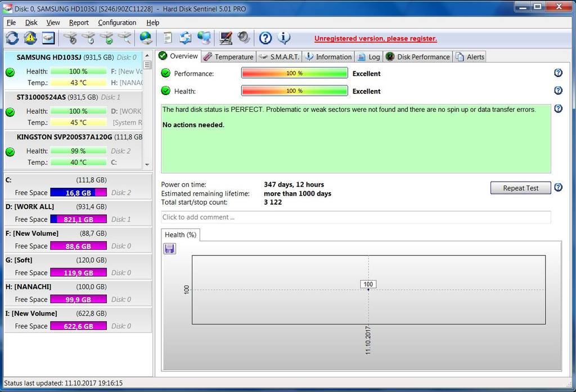Click the globe over disk toolbar icon
This screenshot has width=576, height=392.
[146, 38]
